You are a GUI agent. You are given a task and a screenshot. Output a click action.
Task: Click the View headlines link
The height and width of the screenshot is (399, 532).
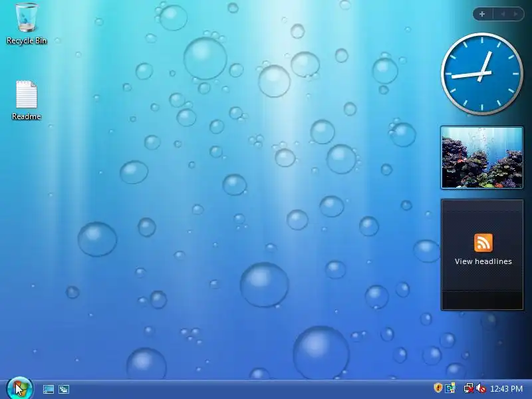[483, 261]
